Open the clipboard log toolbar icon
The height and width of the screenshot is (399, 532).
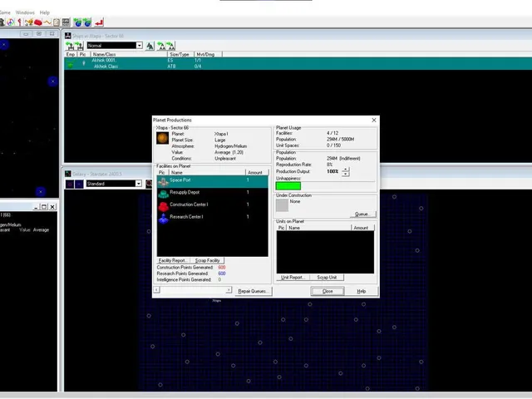57,22
